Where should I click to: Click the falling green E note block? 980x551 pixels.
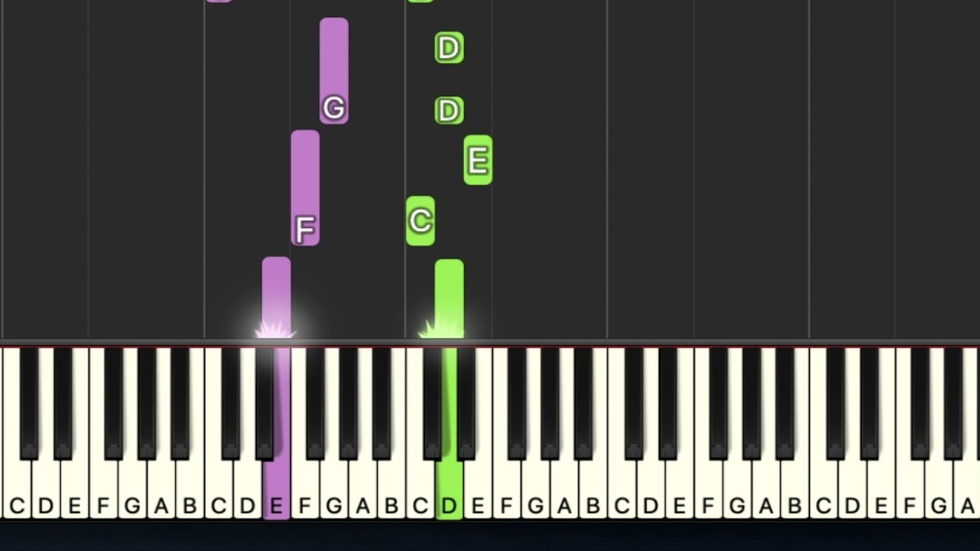coord(478,160)
